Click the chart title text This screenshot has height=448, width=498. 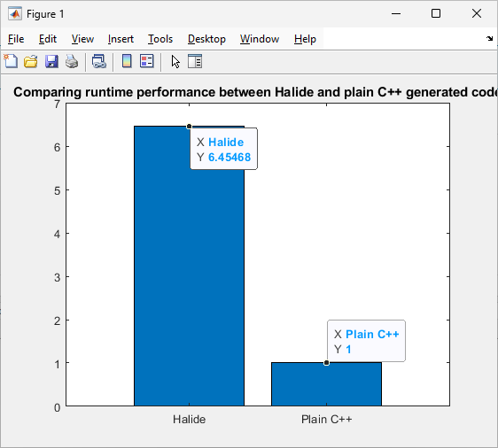coord(255,92)
